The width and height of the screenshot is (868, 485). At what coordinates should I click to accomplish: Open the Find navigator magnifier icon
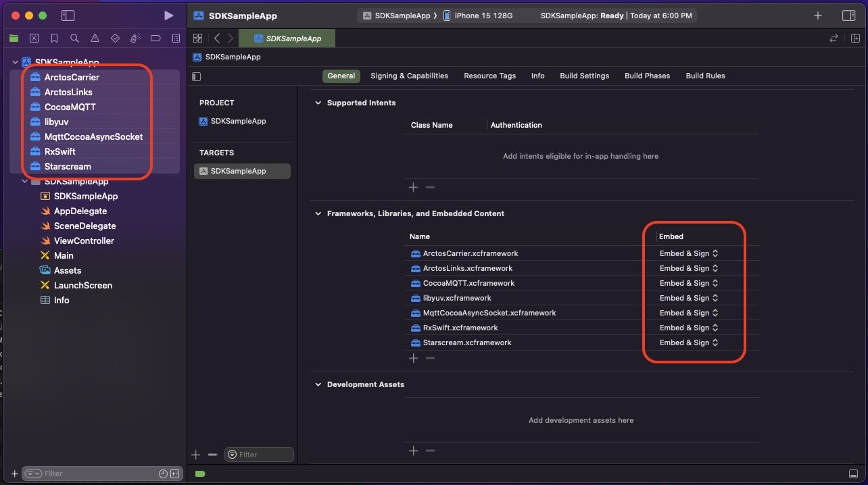click(74, 39)
